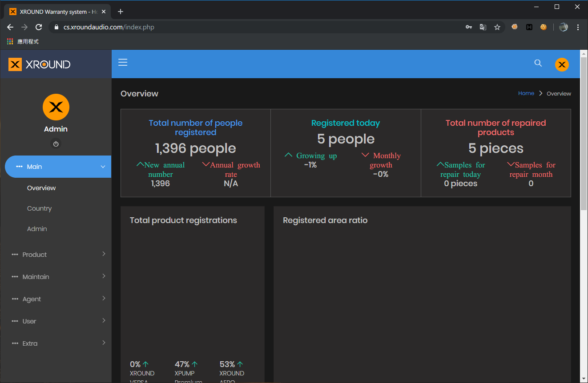The width and height of the screenshot is (588, 383).
Task: Click the site padlock security icon
Action: point(56,27)
